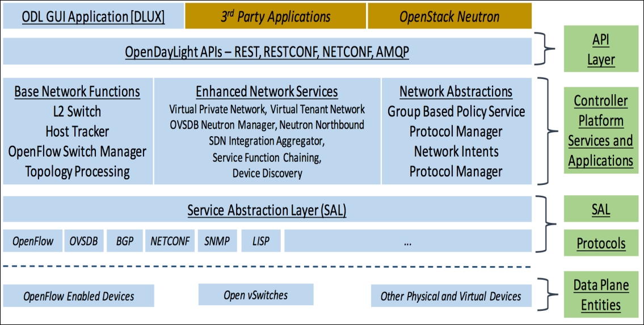Select the Data Plane Entities label

[600, 294]
